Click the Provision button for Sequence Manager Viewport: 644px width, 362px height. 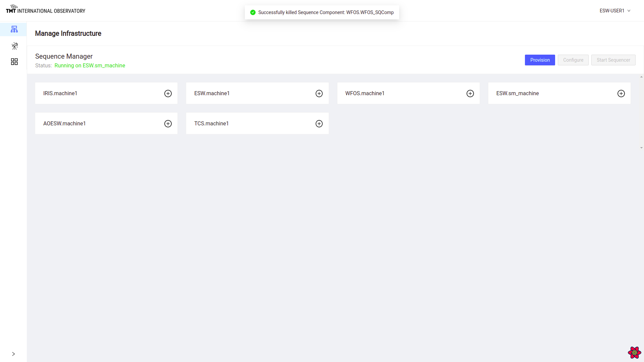point(540,60)
